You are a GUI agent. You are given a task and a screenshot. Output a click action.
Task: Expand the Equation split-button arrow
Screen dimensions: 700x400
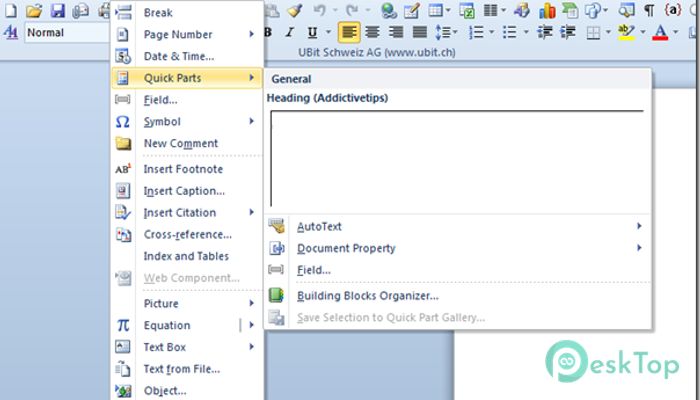coord(252,325)
